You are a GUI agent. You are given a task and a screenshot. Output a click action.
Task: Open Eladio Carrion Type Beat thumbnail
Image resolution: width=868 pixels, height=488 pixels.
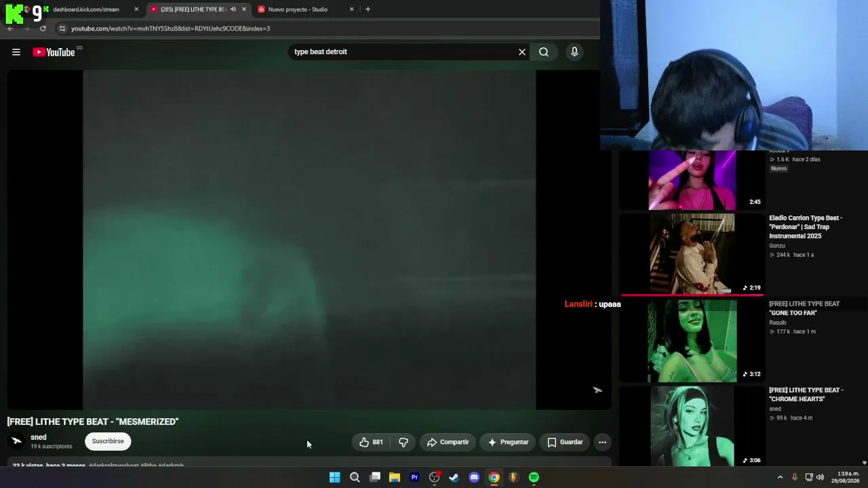(692, 253)
